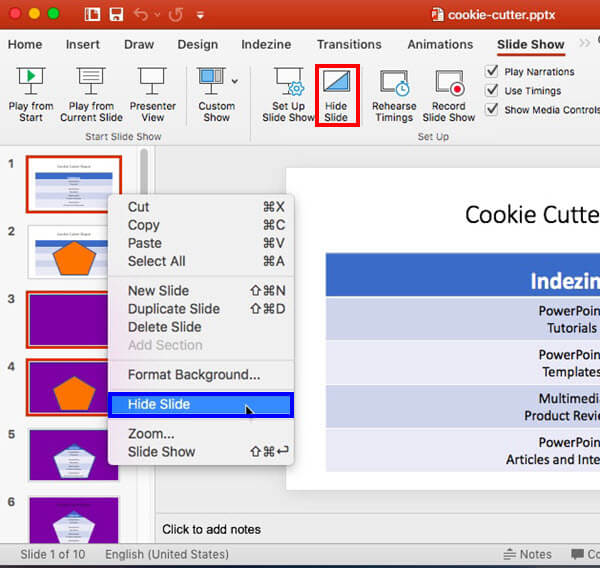The image size is (600, 568).
Task: Open Rehearse Timings
Action: tap(394, 84)
